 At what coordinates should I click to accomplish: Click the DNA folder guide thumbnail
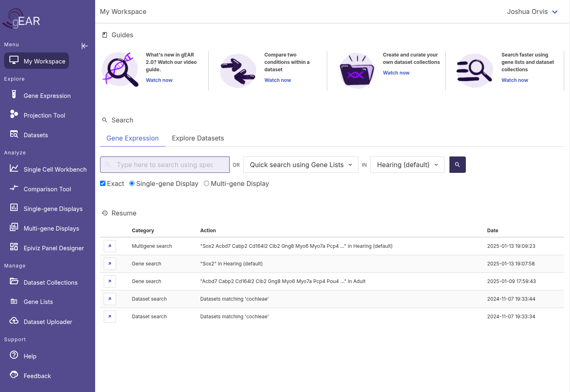pos(357,70)
